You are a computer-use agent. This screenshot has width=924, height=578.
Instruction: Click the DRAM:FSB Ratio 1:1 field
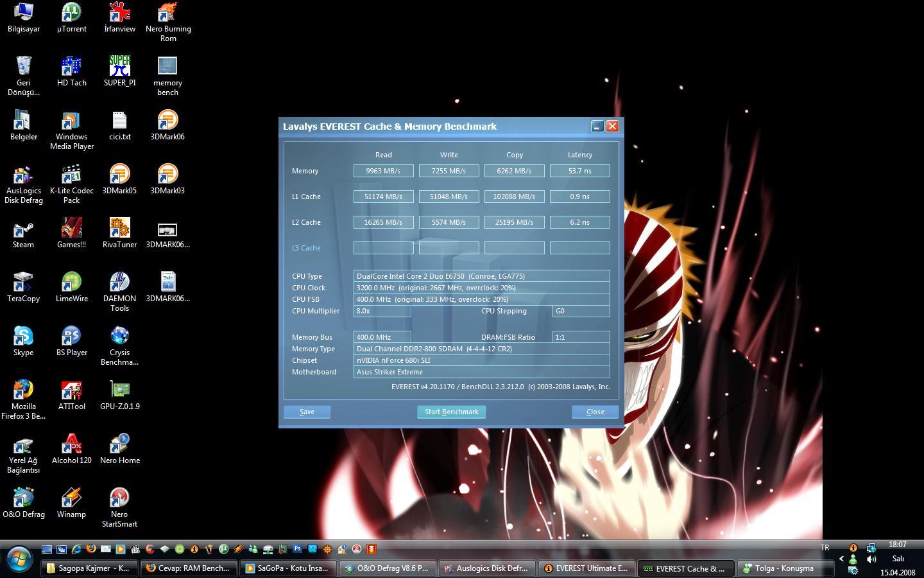[581, 337]
